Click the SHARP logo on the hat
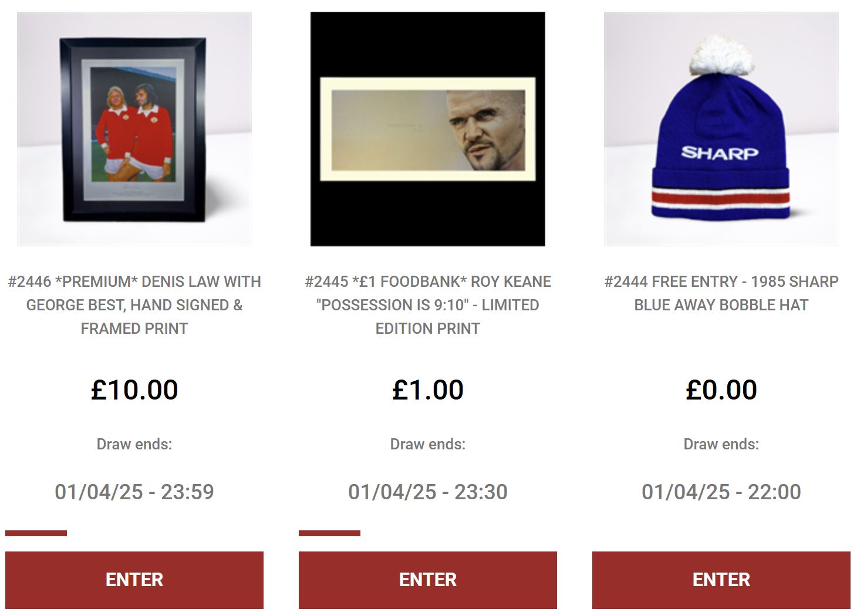This screenshot has width=857, height=616. (720, 153)
